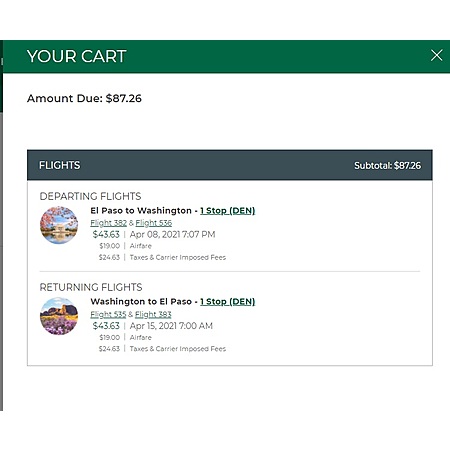450x450 pixels.
Task: Click the El Paso desert thumbnail
Action: click(59, 316)
